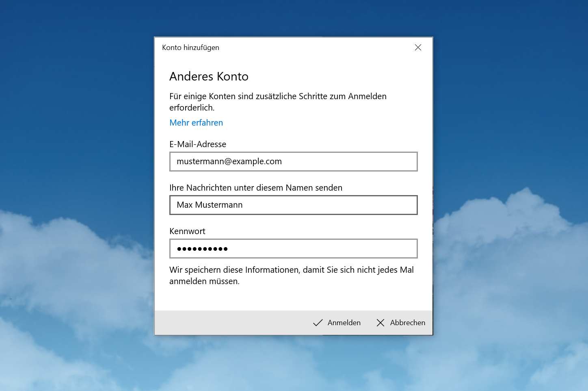Focus the sender name field Max Mustermann
The width and height of the screenshot is (588, 391).
pyautogui.click(x=294, y=205)
